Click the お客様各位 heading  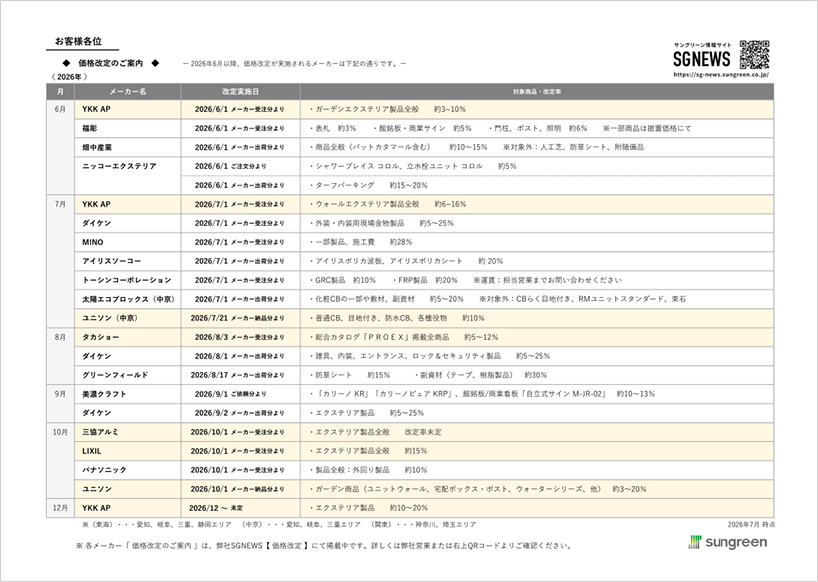coord(78,41)
